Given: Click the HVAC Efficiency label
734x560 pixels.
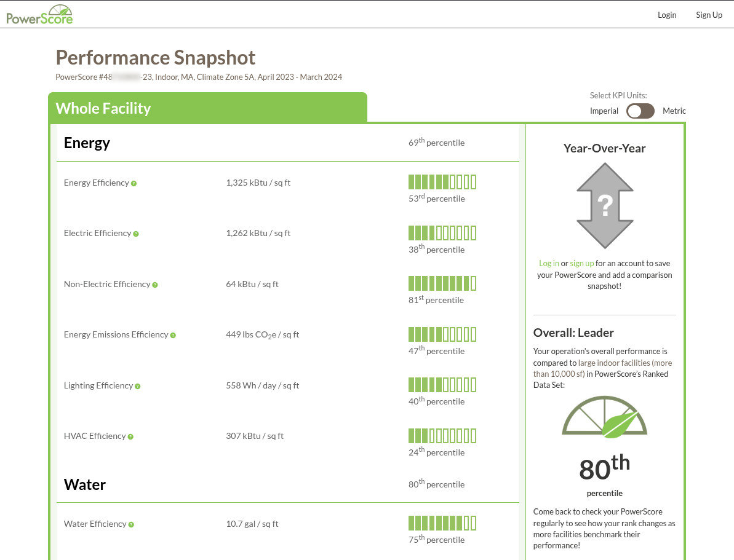Looking at the screenshot, I should tap(95, 436).
